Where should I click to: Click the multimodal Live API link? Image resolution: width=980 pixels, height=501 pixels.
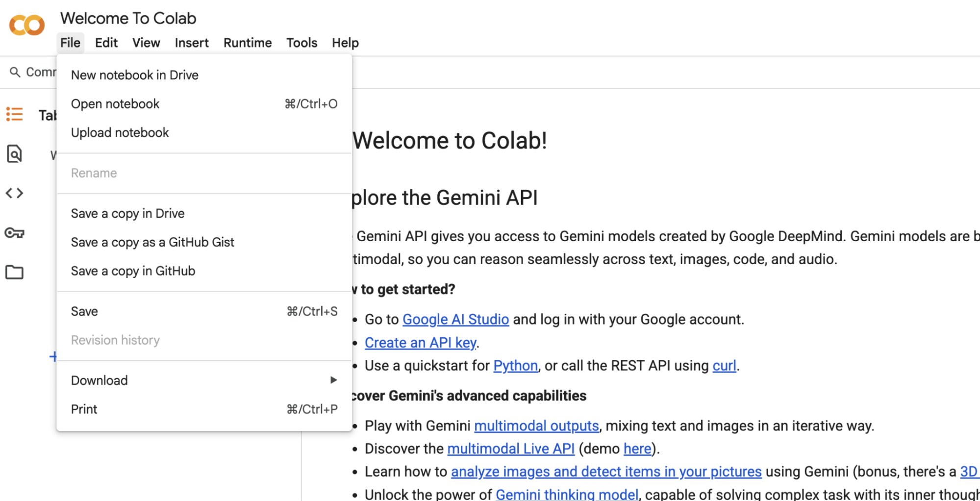[510, 449]
